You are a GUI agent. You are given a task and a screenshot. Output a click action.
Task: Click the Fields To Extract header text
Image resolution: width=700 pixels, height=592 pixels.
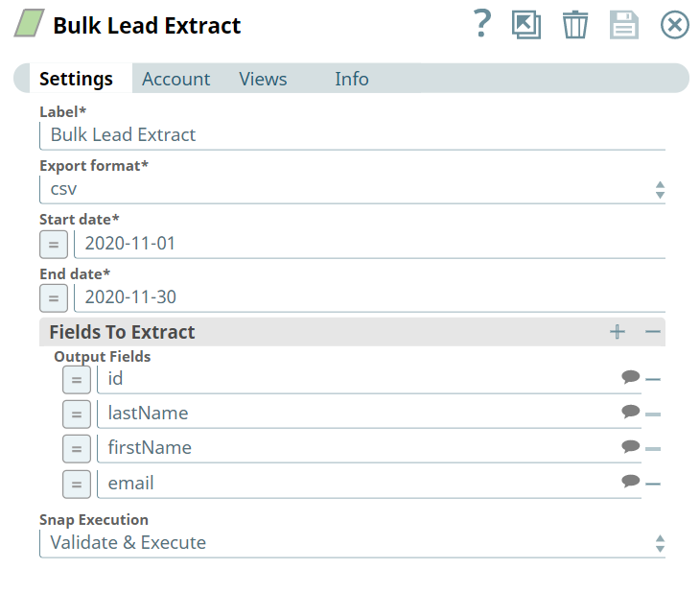click(122, 332)
